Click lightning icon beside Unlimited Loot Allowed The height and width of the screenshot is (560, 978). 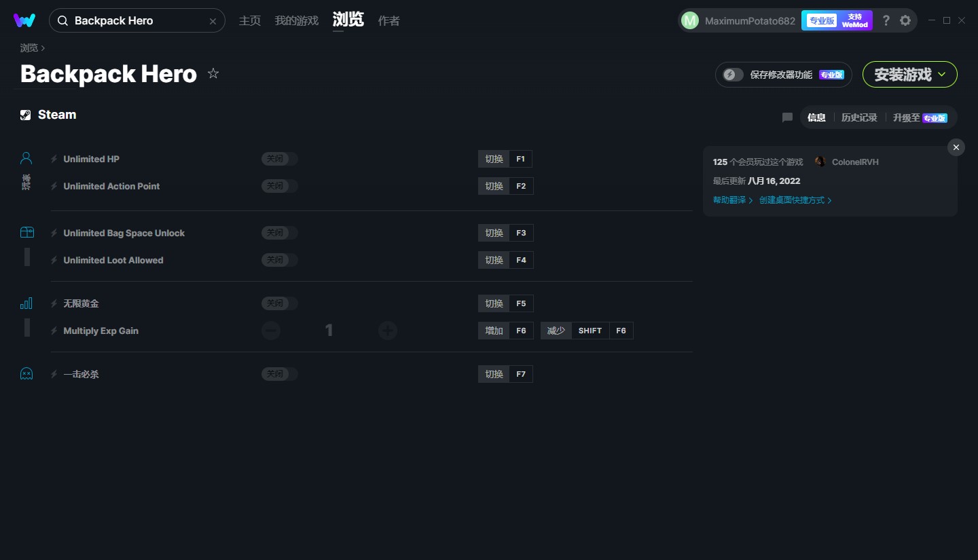click(x=54, y=260)
